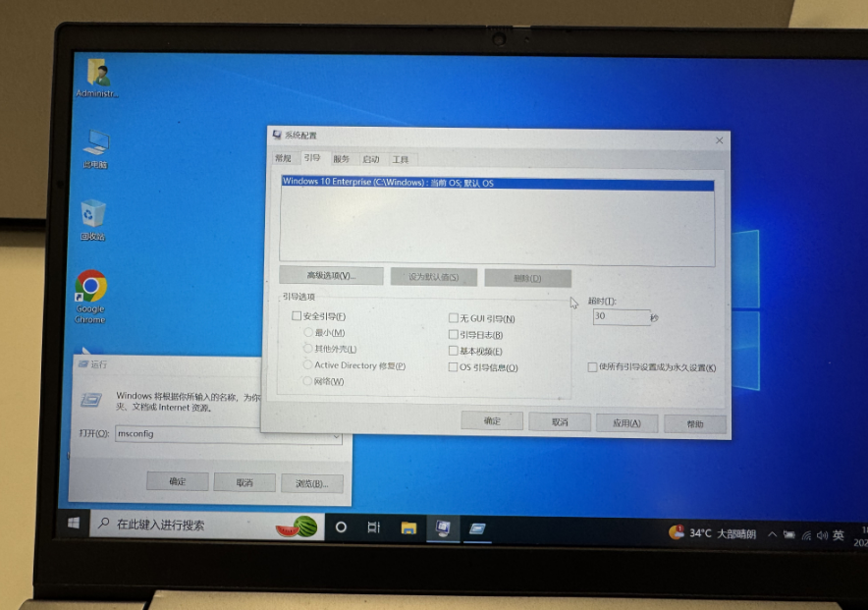
Task: Click the 应用(A) button
Action: pos(626,423)
